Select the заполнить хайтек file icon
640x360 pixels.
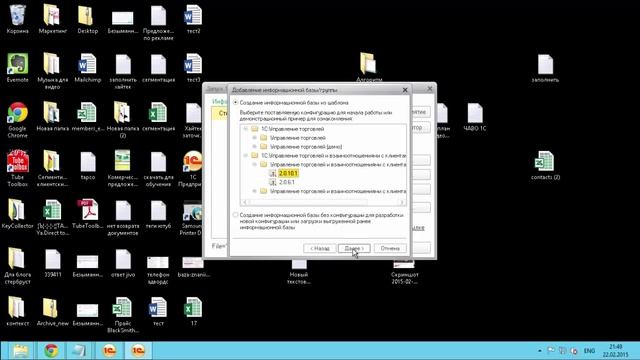coord(123,71)
